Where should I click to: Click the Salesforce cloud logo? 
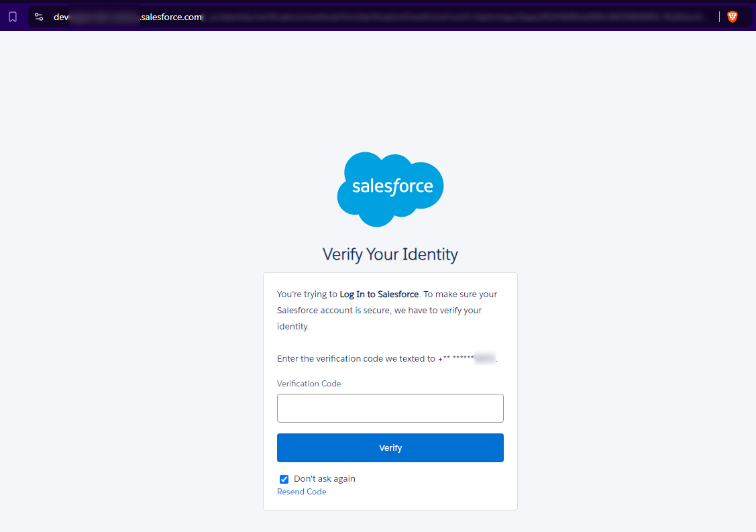click(x=390, y=189)
